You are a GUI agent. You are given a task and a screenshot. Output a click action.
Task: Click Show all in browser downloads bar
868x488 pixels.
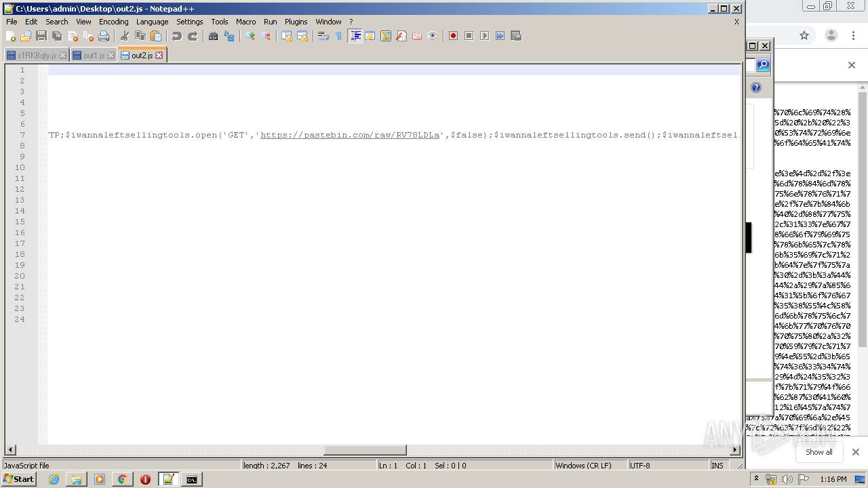click(819, 452)
